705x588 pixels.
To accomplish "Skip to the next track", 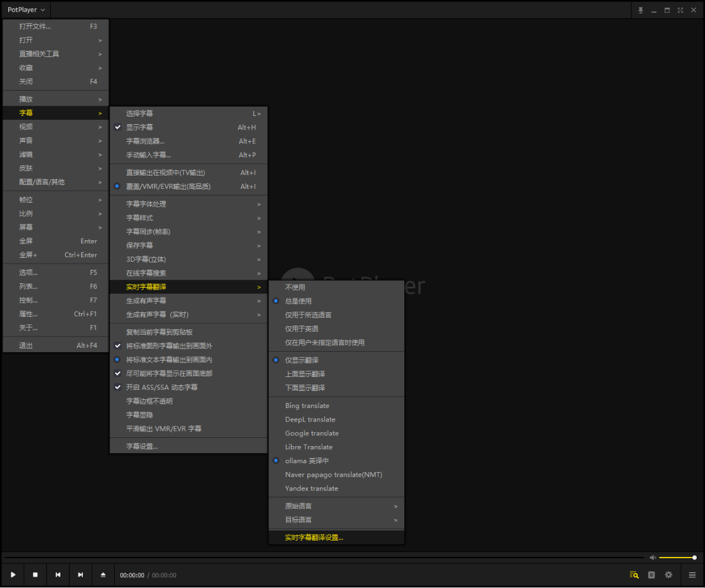I will pyautogui.click(x=80, y=575).
